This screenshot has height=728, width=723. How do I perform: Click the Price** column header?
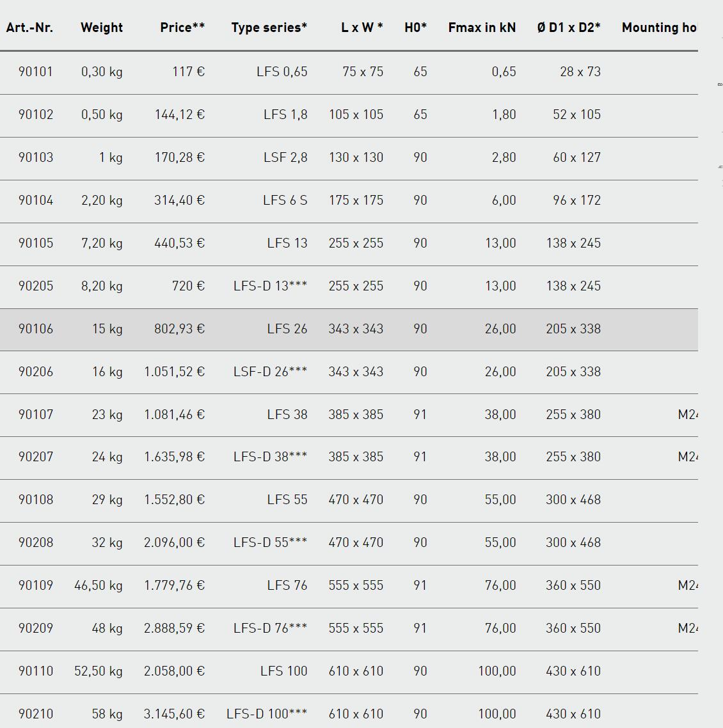(x=182, y=28)
